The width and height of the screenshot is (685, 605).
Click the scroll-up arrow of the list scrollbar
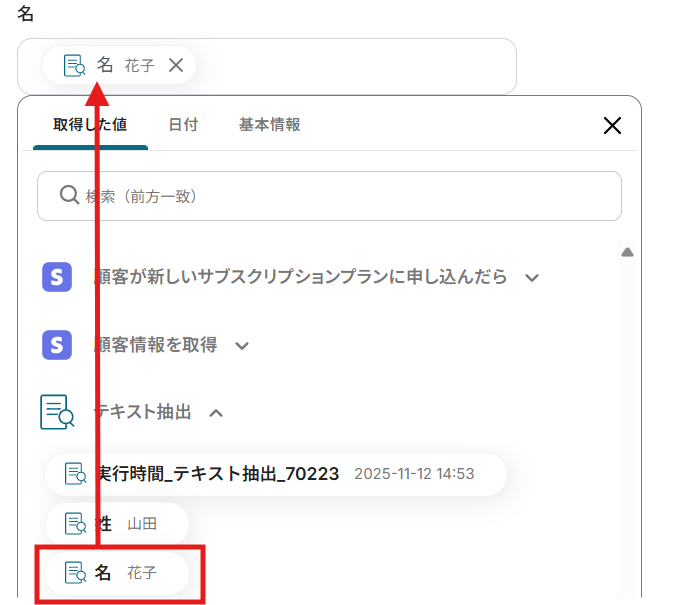[x=627, y=252]
